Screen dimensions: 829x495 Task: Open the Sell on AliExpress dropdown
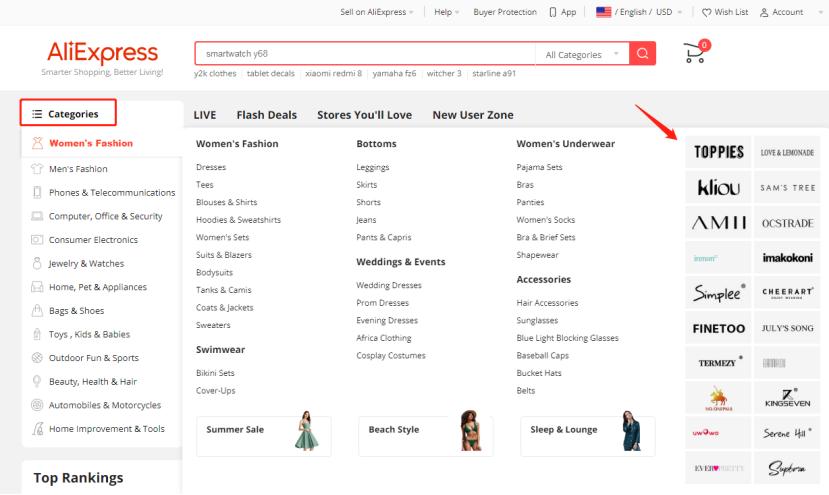pyautogui.click(x=378, y=12)
